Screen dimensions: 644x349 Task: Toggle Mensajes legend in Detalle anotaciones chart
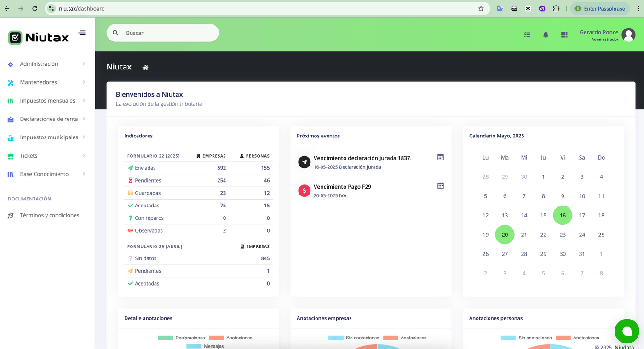[x=205, y=346]
